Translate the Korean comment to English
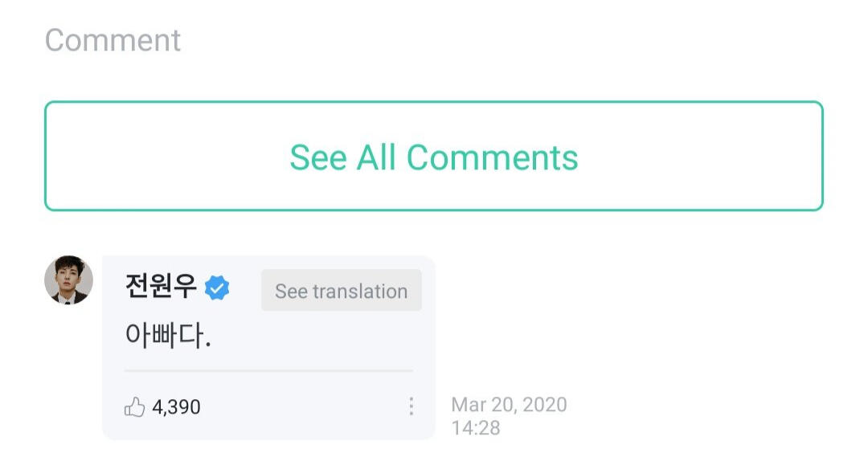 [x=341, y=291]
